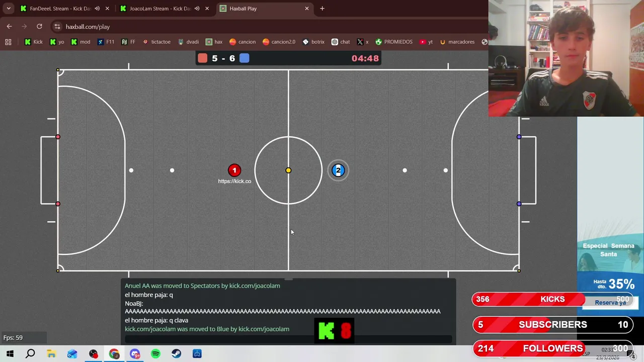Open Google Chrome from taskbar
The height and width of the screenshot is (362, 644).
point(114,354)
